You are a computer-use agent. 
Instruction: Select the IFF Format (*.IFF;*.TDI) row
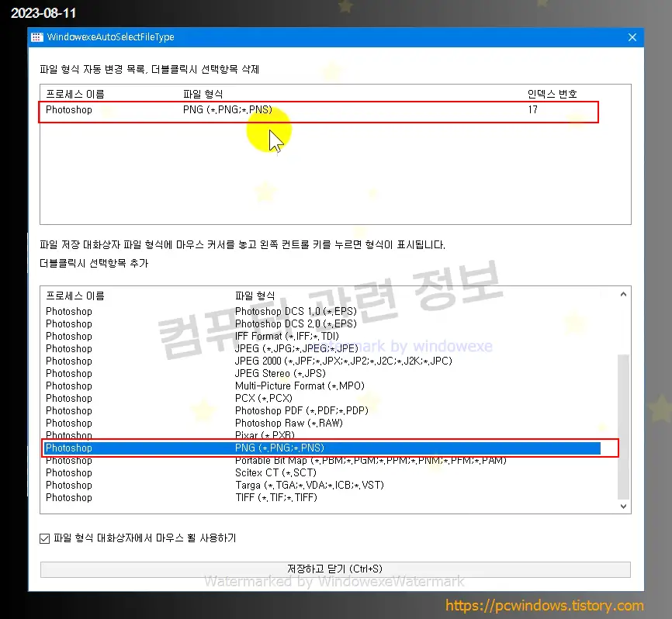(x=323, y=337)
